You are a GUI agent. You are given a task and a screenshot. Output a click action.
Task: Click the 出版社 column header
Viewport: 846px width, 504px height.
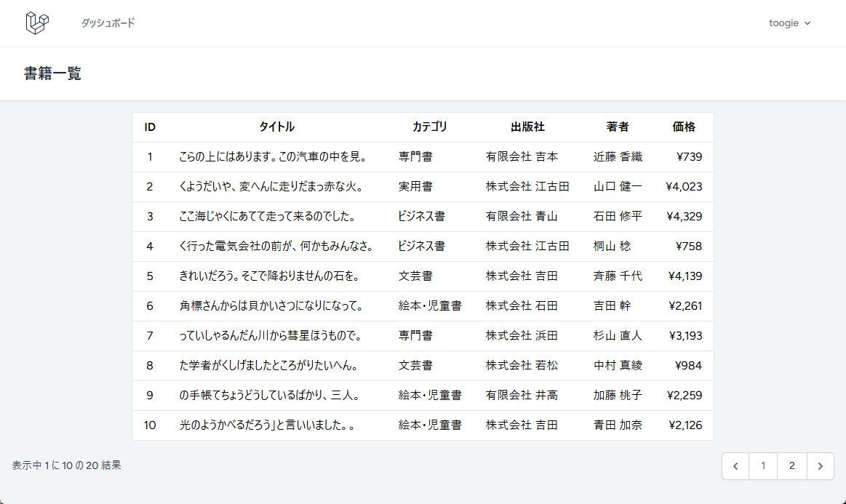(x=527, y=127)
